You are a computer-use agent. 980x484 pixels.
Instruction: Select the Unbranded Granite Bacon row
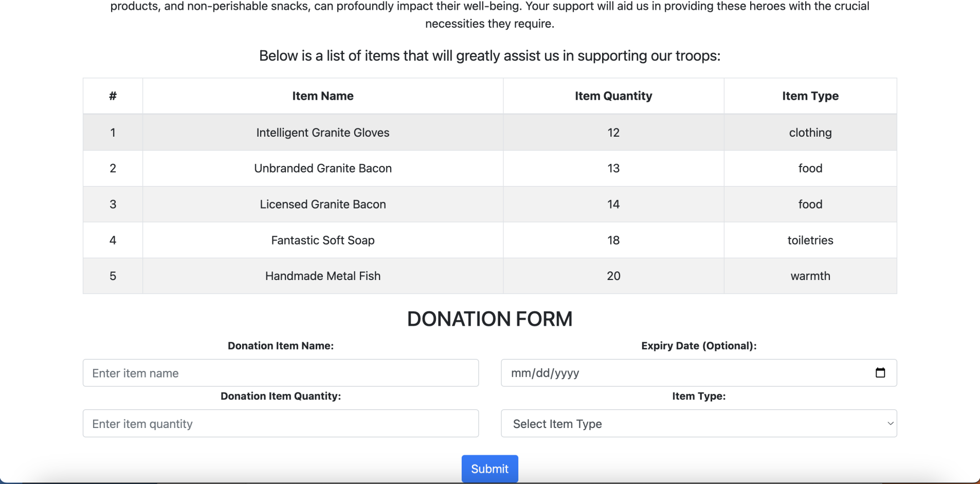490,169
